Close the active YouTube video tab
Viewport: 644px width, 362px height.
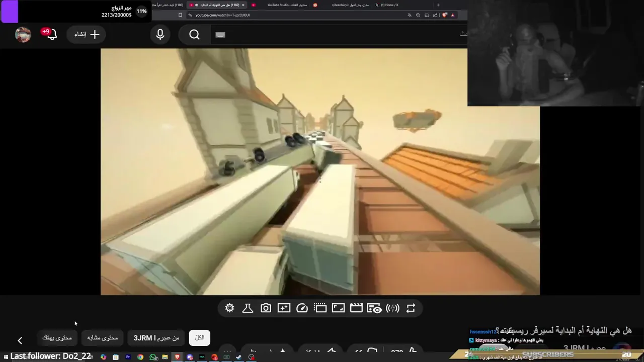pos(243,5)
